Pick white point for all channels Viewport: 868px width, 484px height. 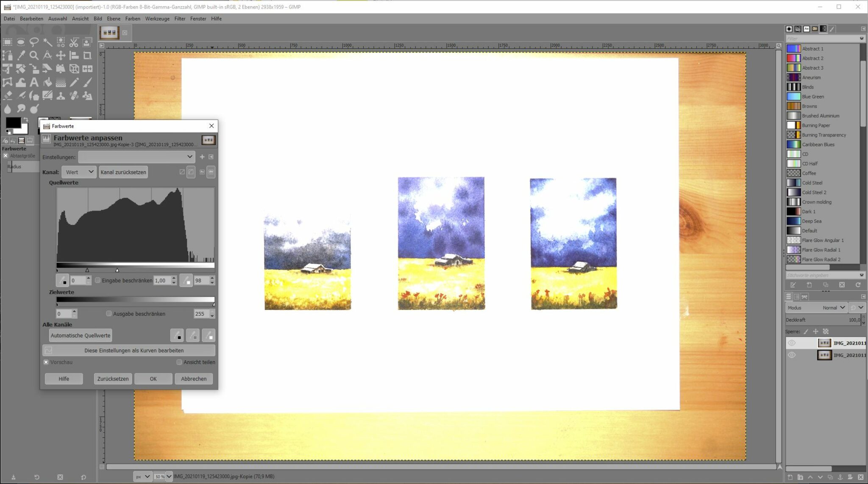[209, 335]
